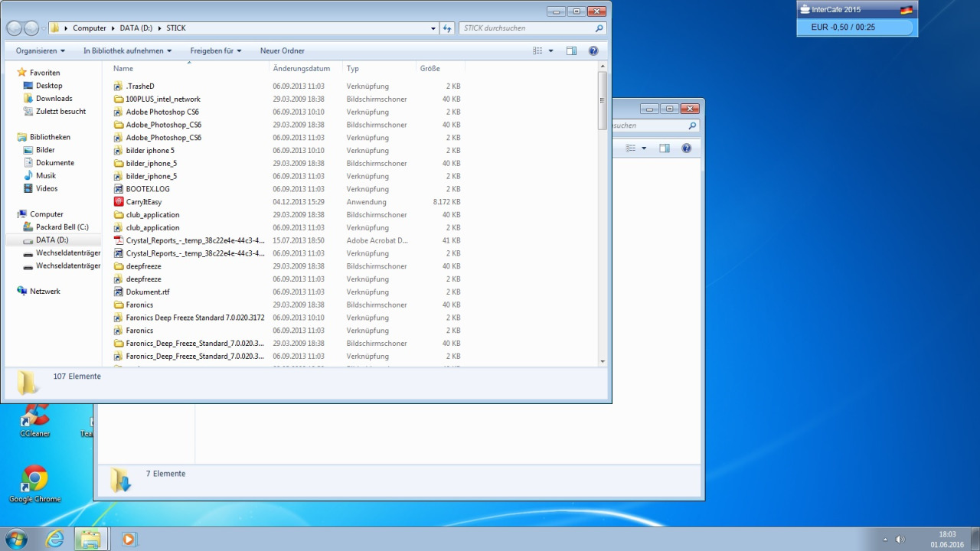Click the folder icon in the address bar
980x551 pixels.
point(55,28)
